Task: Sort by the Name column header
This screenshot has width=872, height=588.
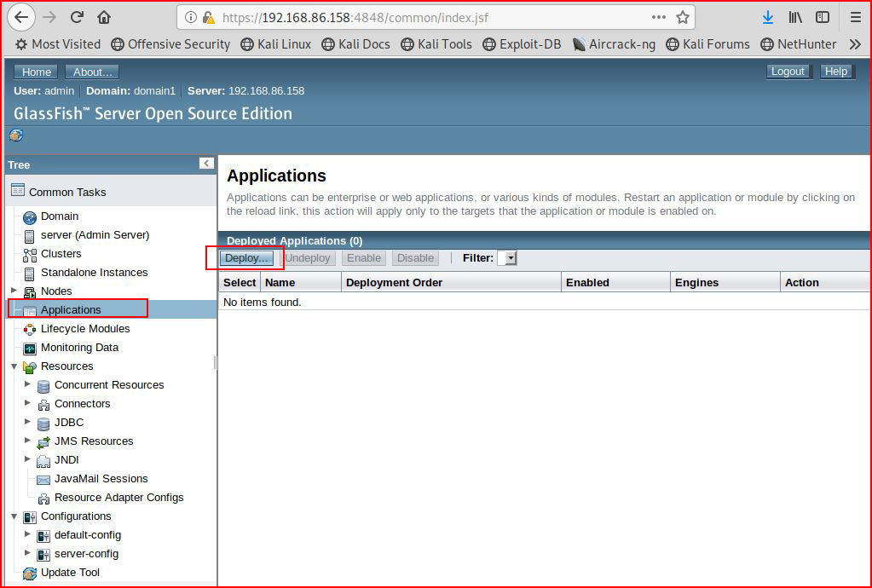Action: pyautogui.click(x=301, y=282)
